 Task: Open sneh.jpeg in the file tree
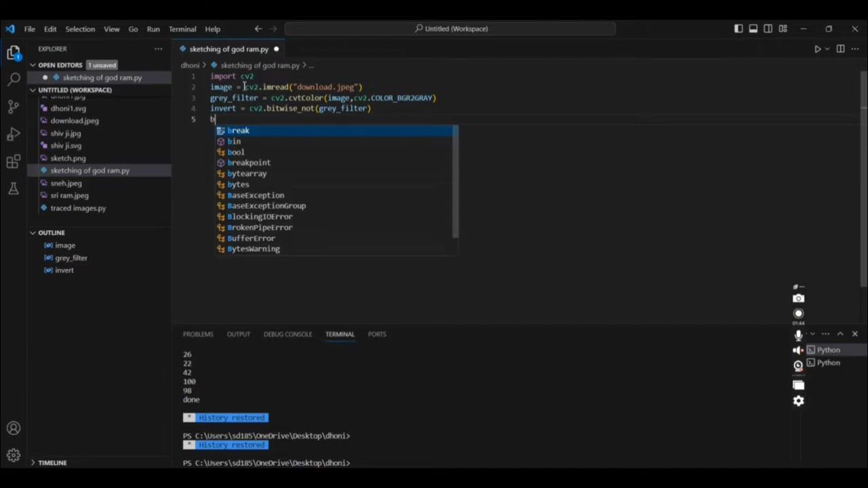[x=66, y=183]
